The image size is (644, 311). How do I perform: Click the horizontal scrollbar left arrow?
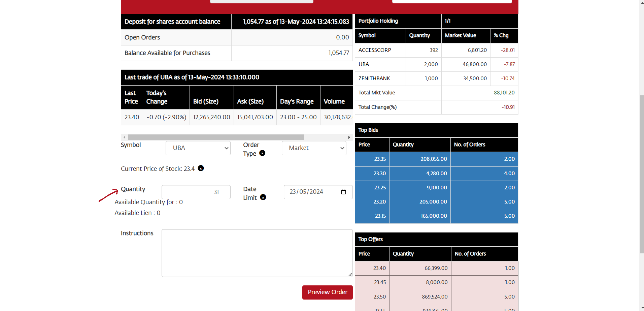click(125, 137)
